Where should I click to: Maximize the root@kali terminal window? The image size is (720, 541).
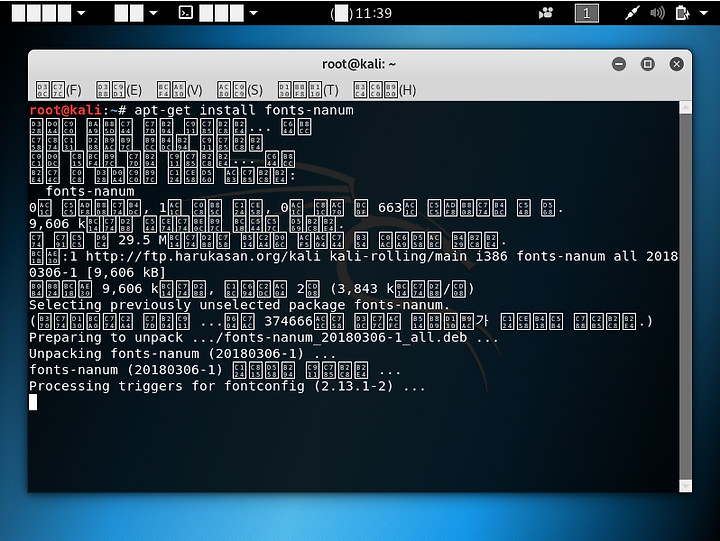click(x=647, y=64)
